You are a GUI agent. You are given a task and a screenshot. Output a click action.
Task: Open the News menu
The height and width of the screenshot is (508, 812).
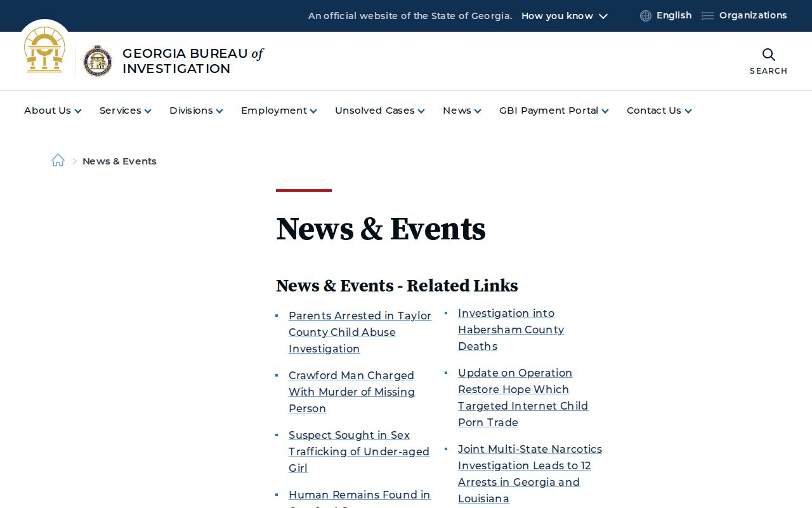click(x=462, y=110)
